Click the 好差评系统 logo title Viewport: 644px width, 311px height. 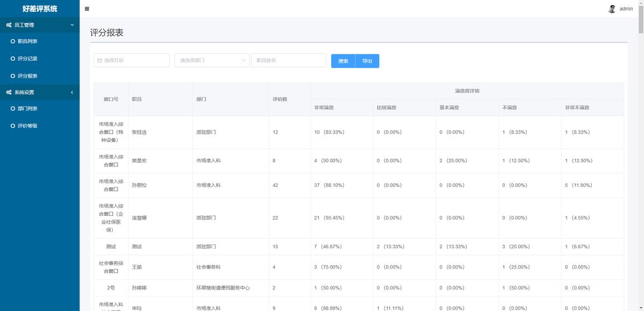click(x=40, y=9)
